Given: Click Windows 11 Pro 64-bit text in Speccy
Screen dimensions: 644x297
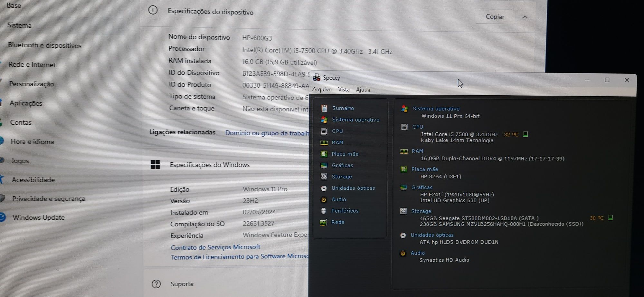Looking at the screenshot, I should pyautogui.click(x=450, y=116).
